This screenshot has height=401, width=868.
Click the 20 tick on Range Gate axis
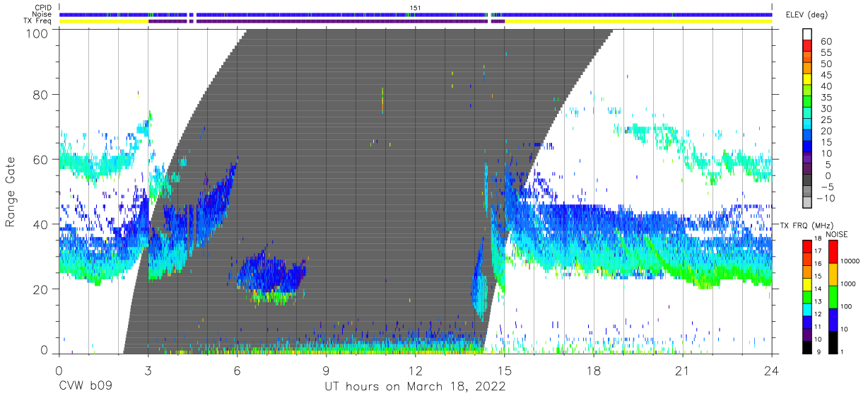click(x=41, y=289)
